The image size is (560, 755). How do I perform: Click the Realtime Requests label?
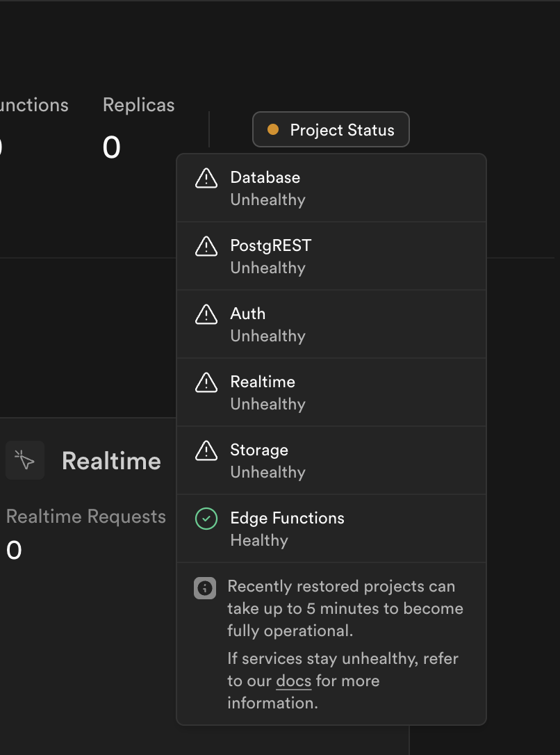point(86,517)
